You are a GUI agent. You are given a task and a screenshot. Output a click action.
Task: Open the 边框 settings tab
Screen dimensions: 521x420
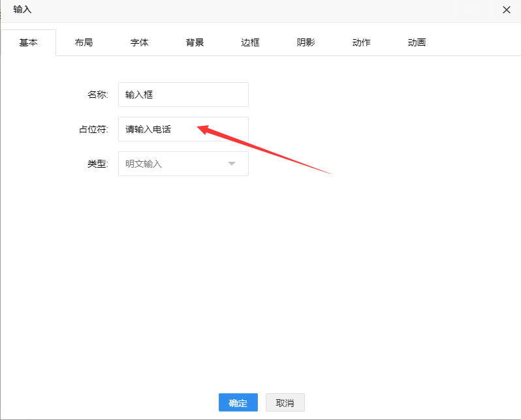(250, 42)
